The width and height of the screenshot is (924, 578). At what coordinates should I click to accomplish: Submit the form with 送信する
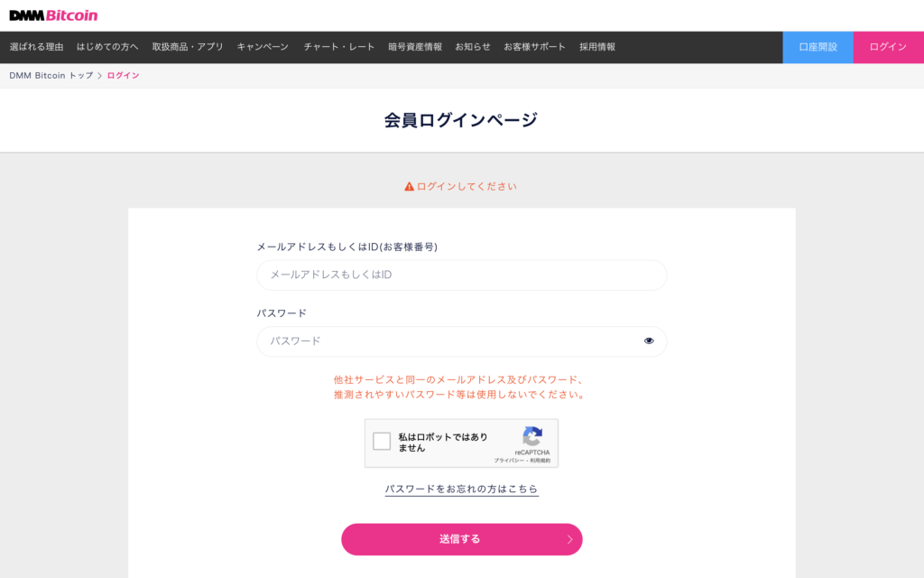click(x=462, y=539)
